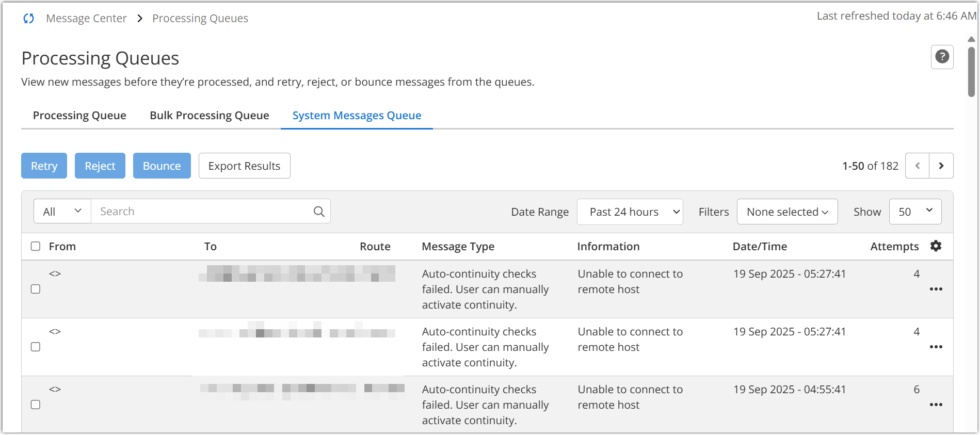The height and width of the screenshot is (435, 980).
Task: Select the first message with 4 attempts
Action: (x=36, y=289)
